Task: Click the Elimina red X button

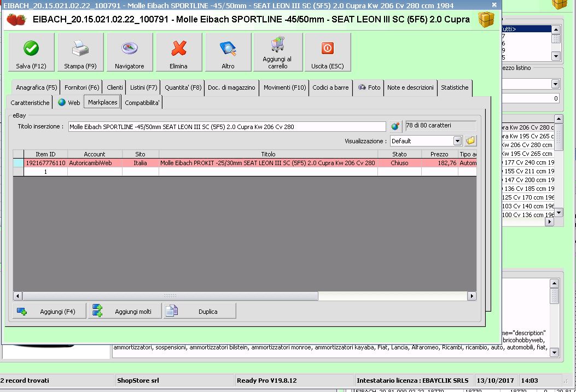Action: pyautogui.click(x=178, y=52)
